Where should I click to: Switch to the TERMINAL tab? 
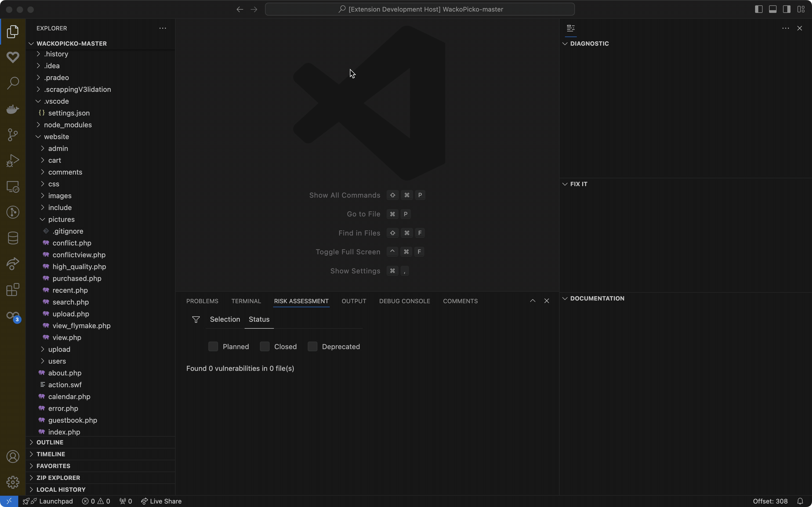[246, 301]
